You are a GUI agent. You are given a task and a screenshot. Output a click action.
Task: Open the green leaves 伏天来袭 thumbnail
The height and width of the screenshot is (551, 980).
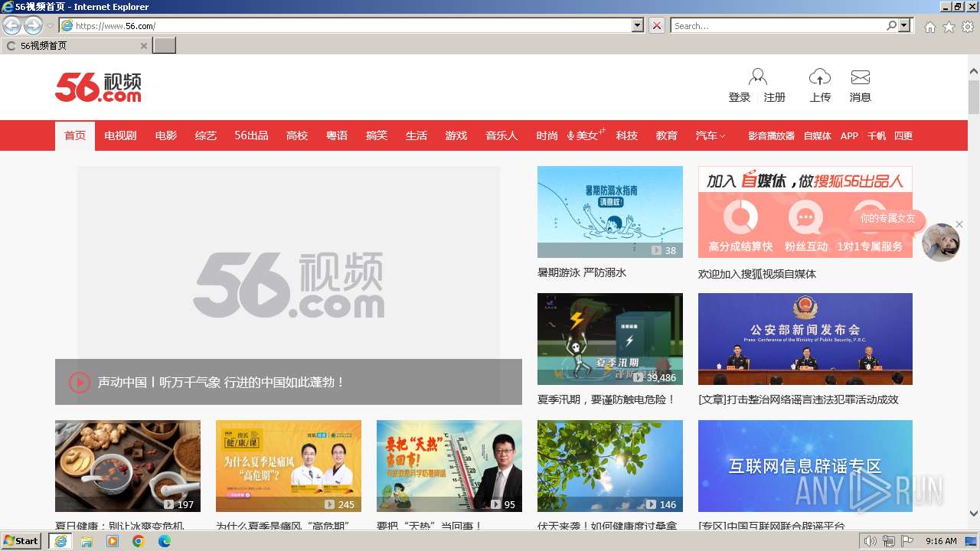pos(610,466)
